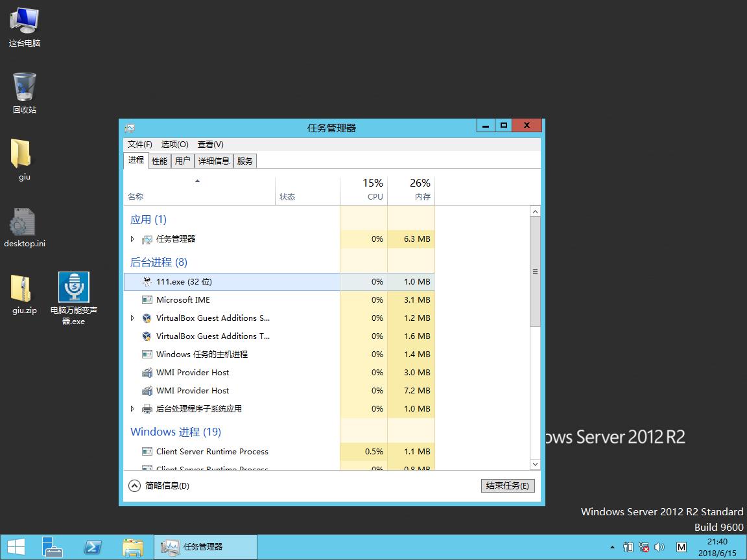747x560 pixels.
Task: Click the scrollbar down arrow
Action: tap(535, 464)
